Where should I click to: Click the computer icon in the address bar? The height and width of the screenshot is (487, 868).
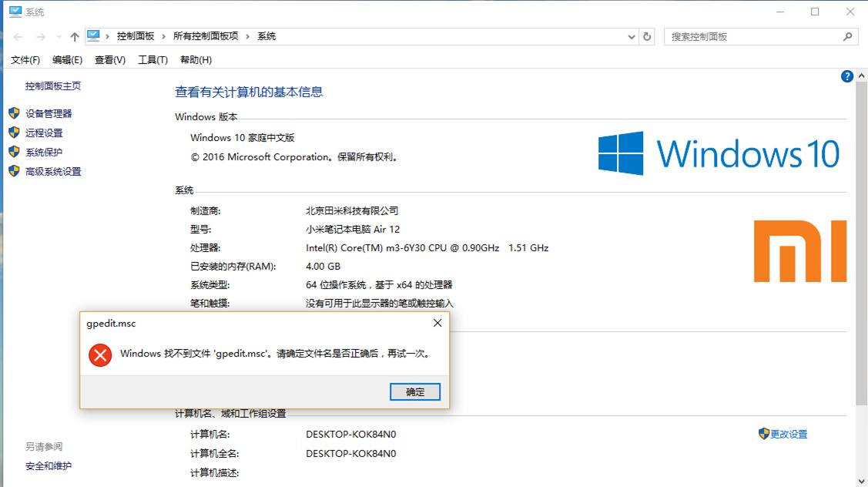94,35
